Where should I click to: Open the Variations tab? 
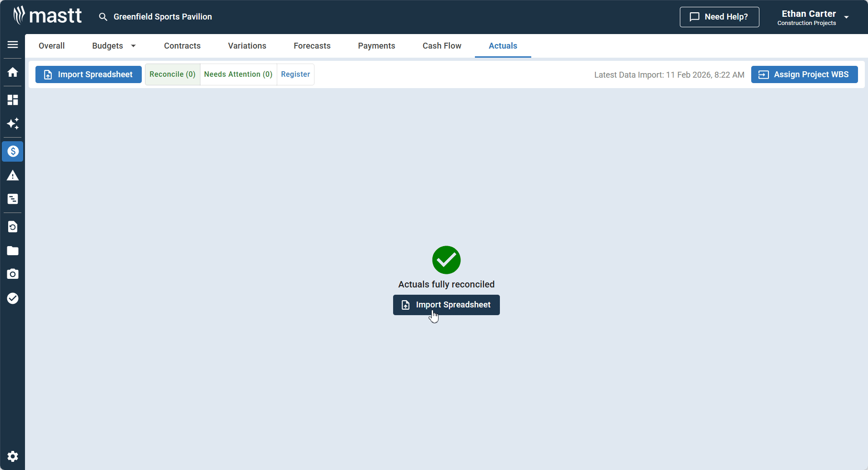coord(247,46)
